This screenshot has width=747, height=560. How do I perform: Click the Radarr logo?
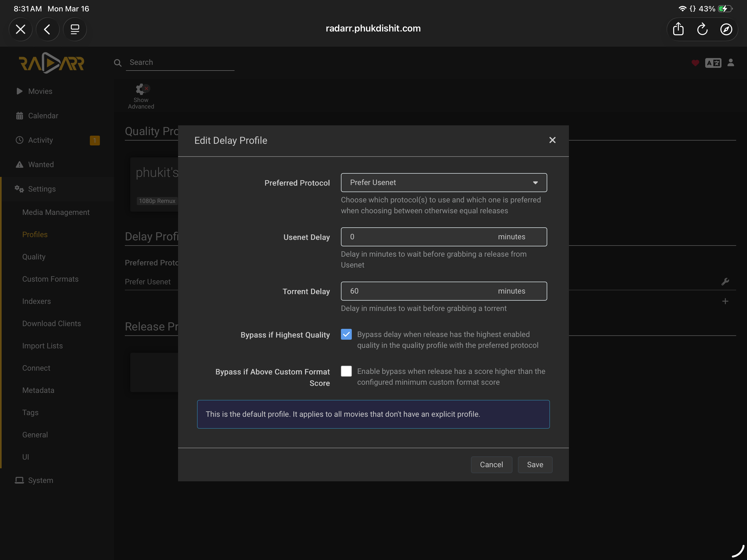(51, 63)
